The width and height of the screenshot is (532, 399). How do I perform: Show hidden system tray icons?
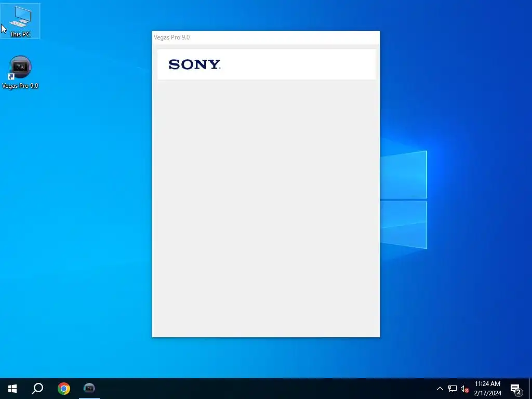pyautogui.click(x=440, y=389)
